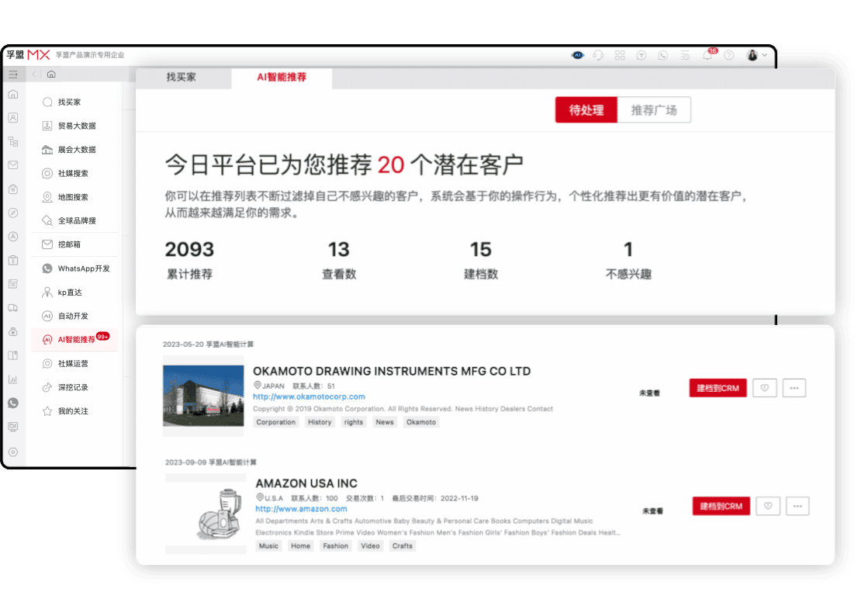868x613 pixels.
Task: Open the AI assistant icon in top toolbar
Action: pyautogui.click(x=577, y=54)
